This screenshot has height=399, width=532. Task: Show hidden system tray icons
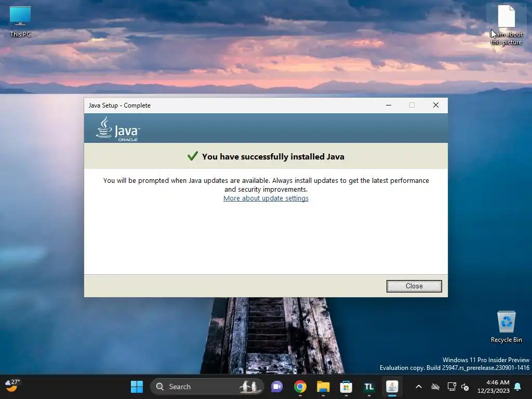click(x=419, y=387)
